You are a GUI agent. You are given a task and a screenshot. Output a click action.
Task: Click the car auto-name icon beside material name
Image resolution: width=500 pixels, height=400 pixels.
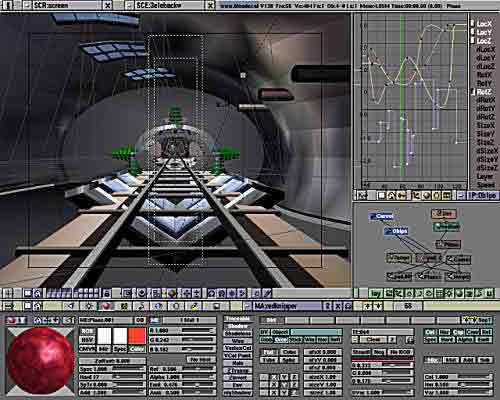pyautogui.click(x=348, y=306)
